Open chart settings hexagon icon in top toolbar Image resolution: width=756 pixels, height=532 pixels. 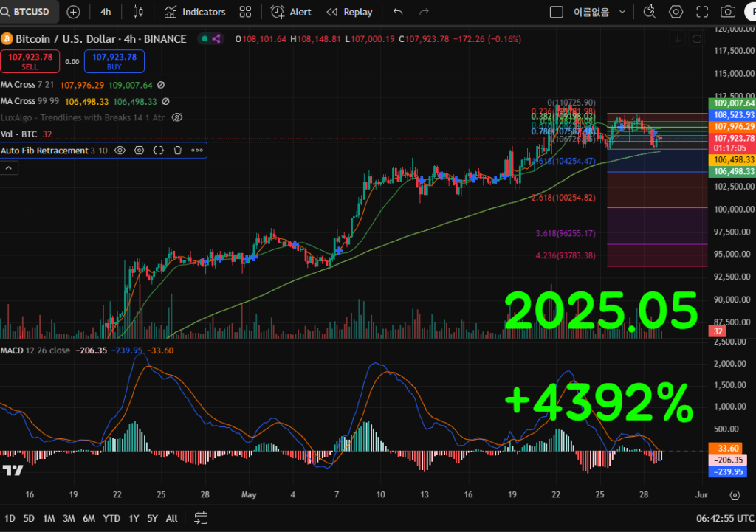click(x=676, y=12)
